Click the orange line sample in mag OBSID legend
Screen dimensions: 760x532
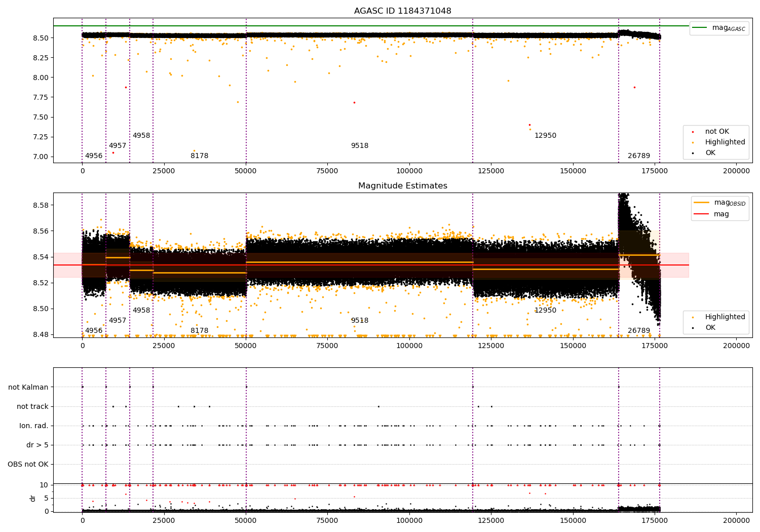tap(701, 203)
